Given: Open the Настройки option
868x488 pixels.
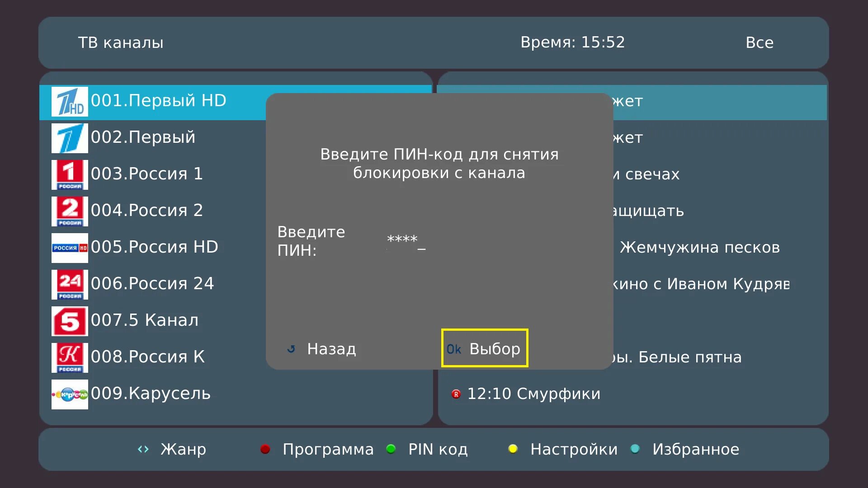Looking at the screenshot, I should (x=563, y=449).
